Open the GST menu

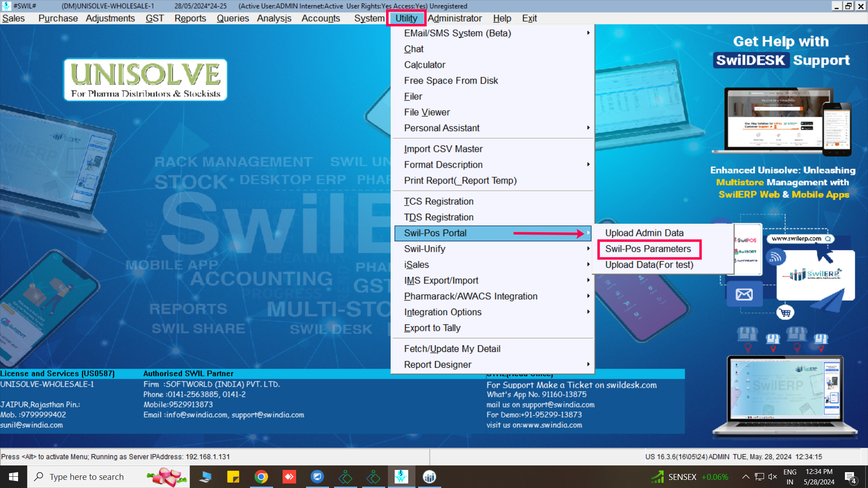155,18
